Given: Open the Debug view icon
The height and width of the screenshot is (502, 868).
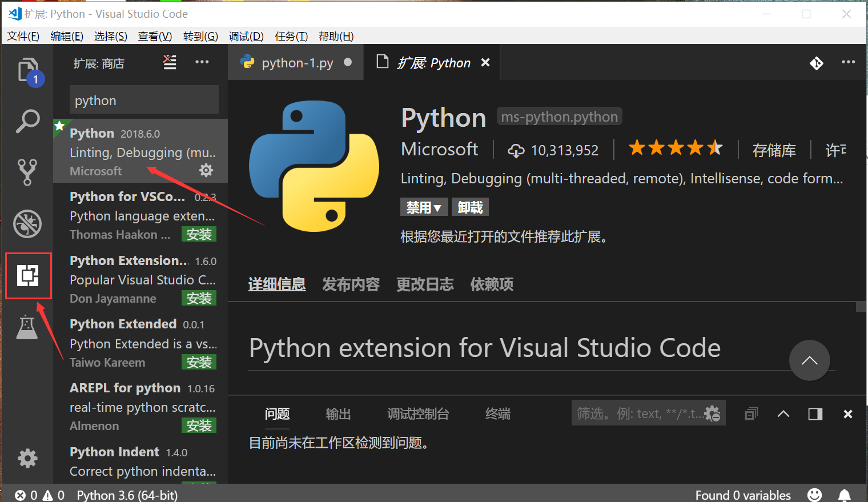Looking at the screenshot, I should [x=27, y=223].
